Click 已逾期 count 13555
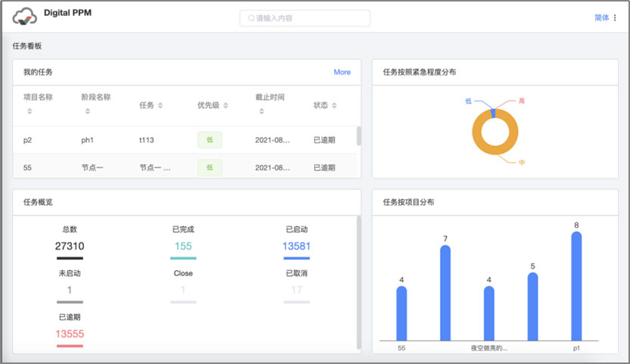Viewport: 630px width, 364px height. coord(70,334)
